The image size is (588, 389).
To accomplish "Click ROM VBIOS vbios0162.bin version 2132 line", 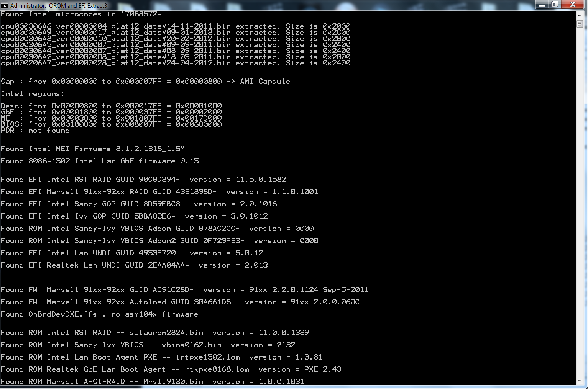I will [148, 345].
